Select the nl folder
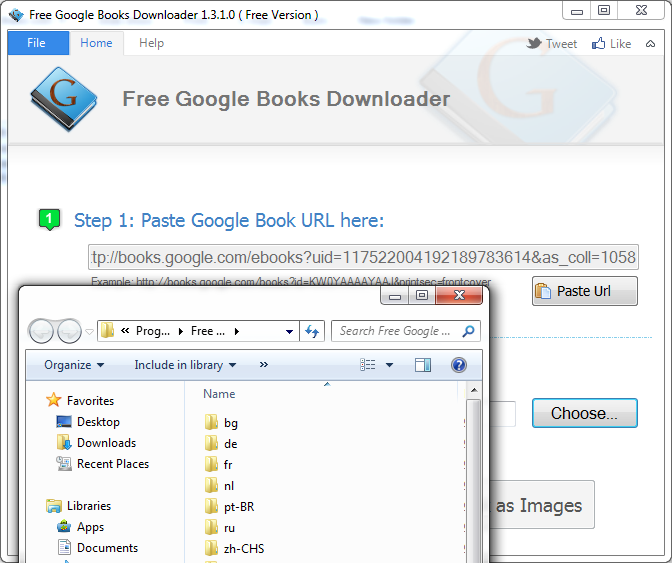The height and width of the screenshot is (563, 672). click(x=220, y=485)
